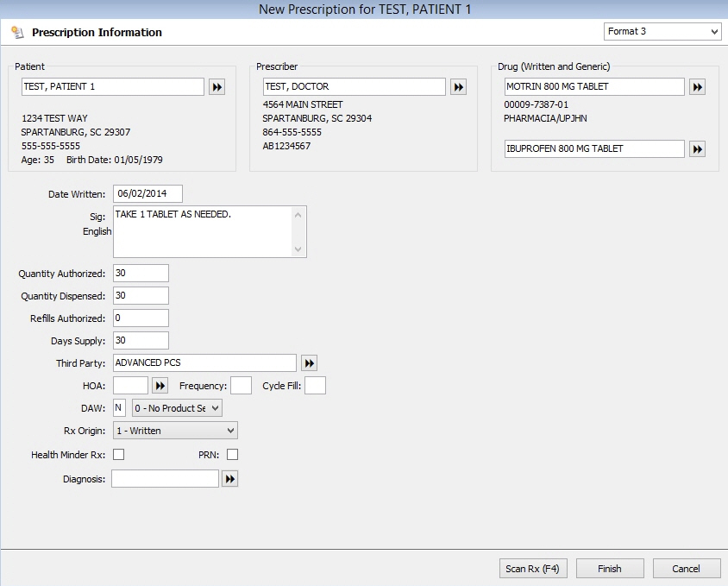The width and height of the screenshot is (728, 586).
Task: Open lookup for MOTRIN 800 MG drug
Action: pyautogui.click(x=697, y=87)
